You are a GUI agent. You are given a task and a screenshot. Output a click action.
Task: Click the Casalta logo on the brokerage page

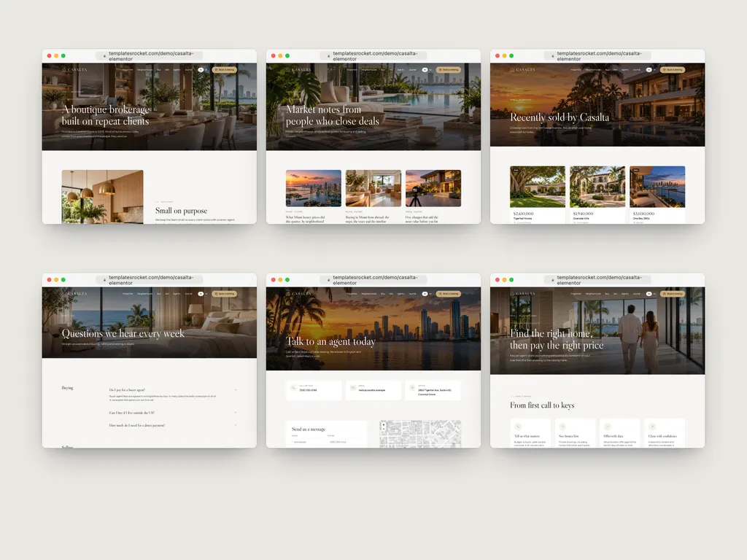click(74, 69)
